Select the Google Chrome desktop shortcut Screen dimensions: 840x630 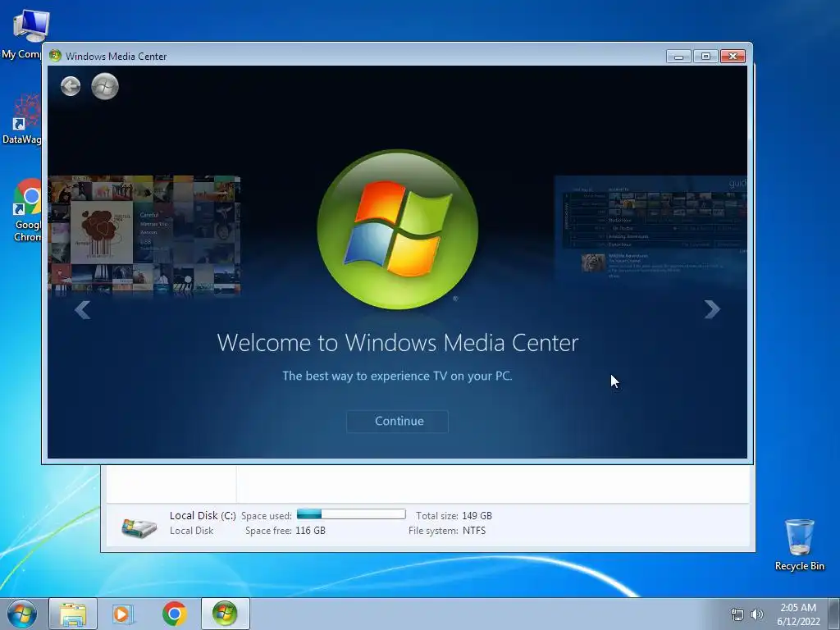click(x=27, y=210)
